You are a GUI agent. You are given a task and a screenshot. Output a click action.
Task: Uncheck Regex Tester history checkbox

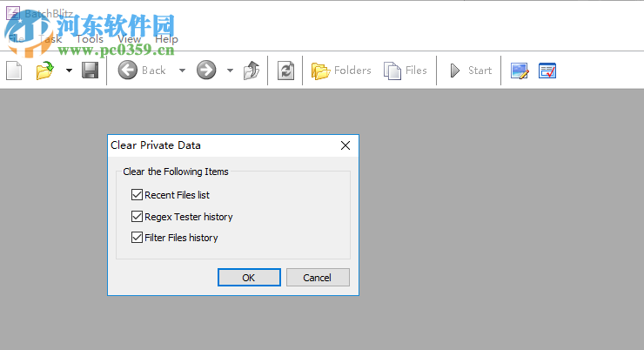[x=137, y=217]
